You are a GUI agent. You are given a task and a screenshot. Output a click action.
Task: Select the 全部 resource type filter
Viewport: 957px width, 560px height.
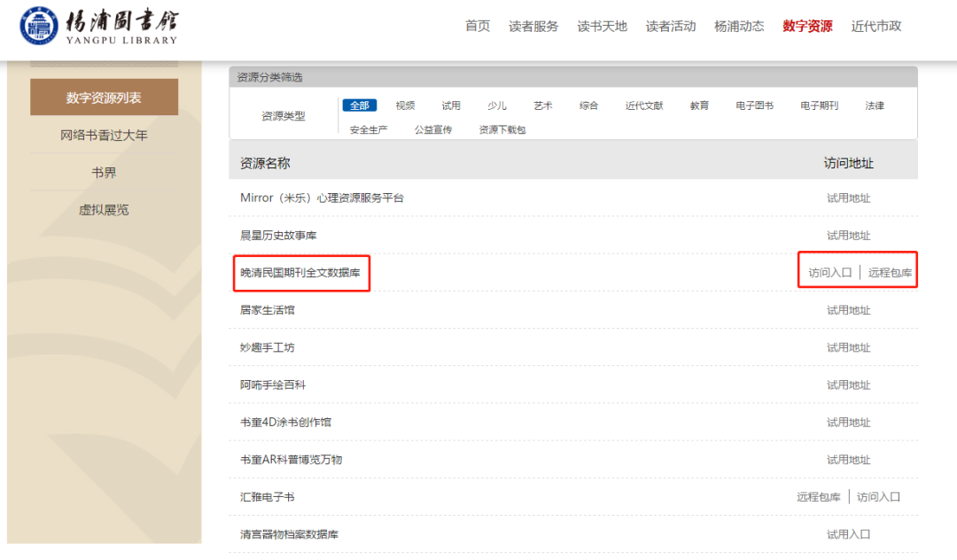[359, 105]
